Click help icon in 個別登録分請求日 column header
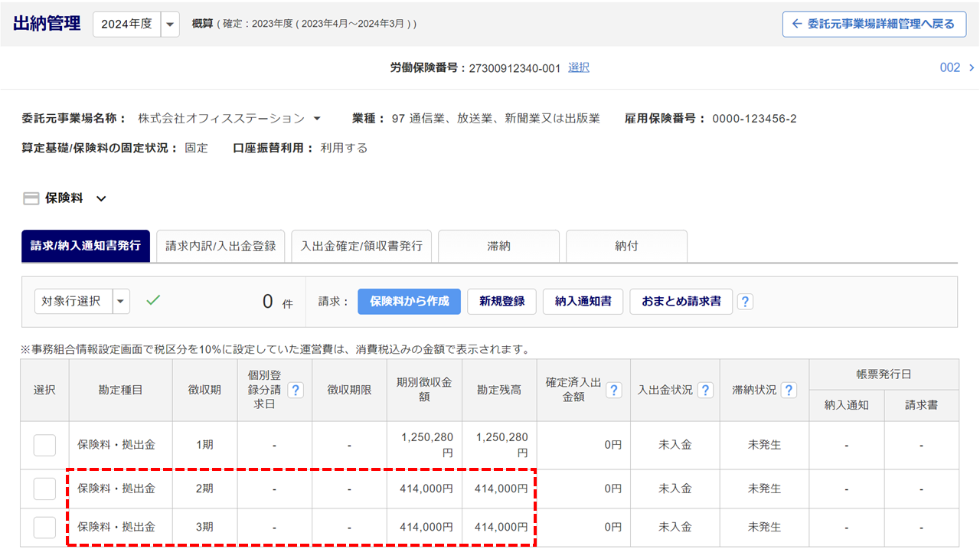This screenshot has width=980, height=559. (296, 391)
